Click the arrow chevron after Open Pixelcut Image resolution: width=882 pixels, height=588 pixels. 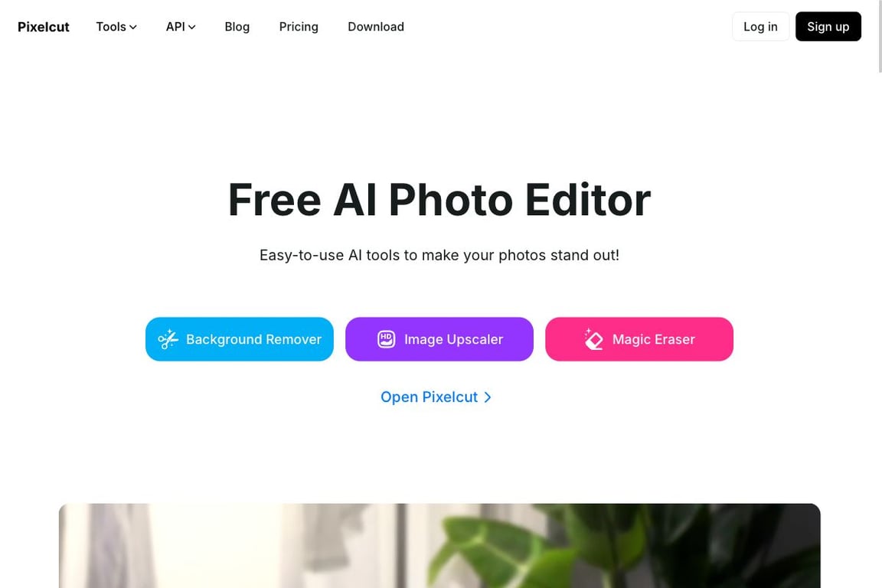pos(488,397)
